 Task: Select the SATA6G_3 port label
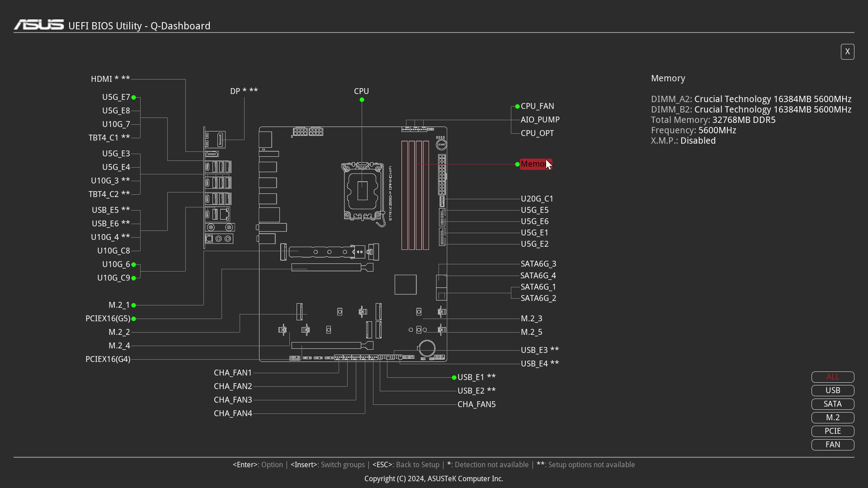click(538, 264)
